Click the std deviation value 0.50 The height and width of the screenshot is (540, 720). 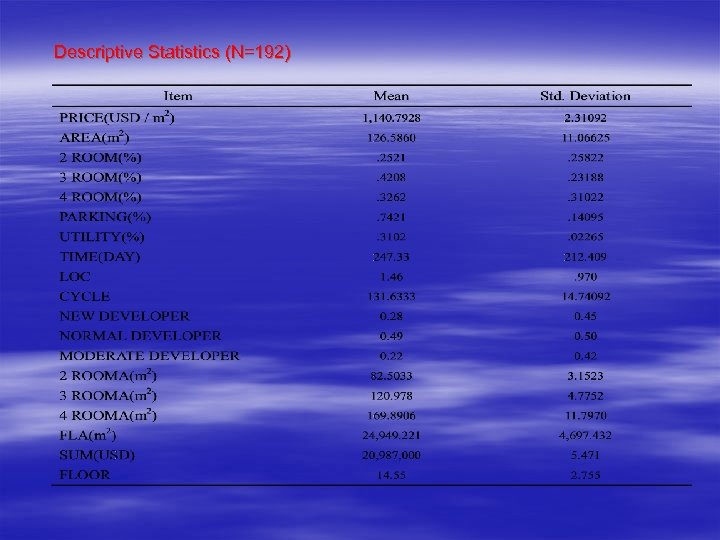point(585,336)
